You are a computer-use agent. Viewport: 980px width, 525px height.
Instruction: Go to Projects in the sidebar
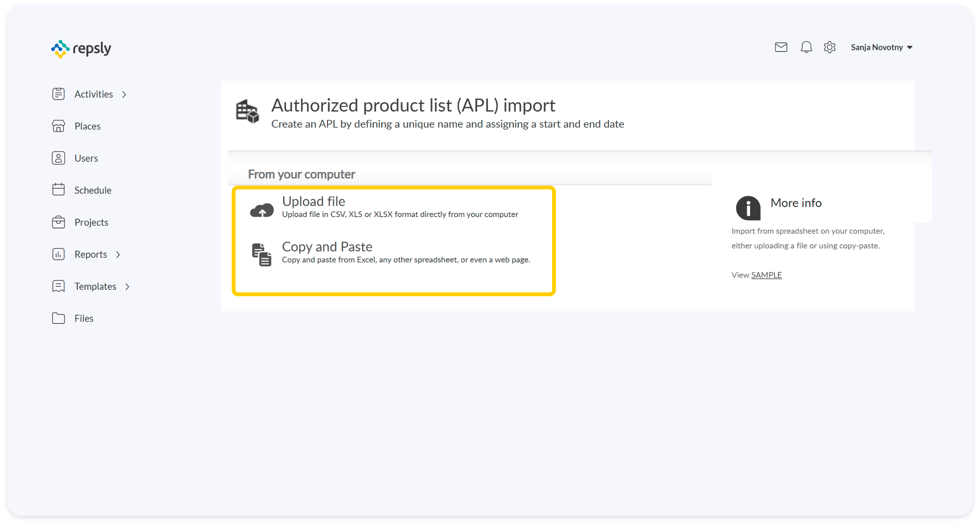91,222
